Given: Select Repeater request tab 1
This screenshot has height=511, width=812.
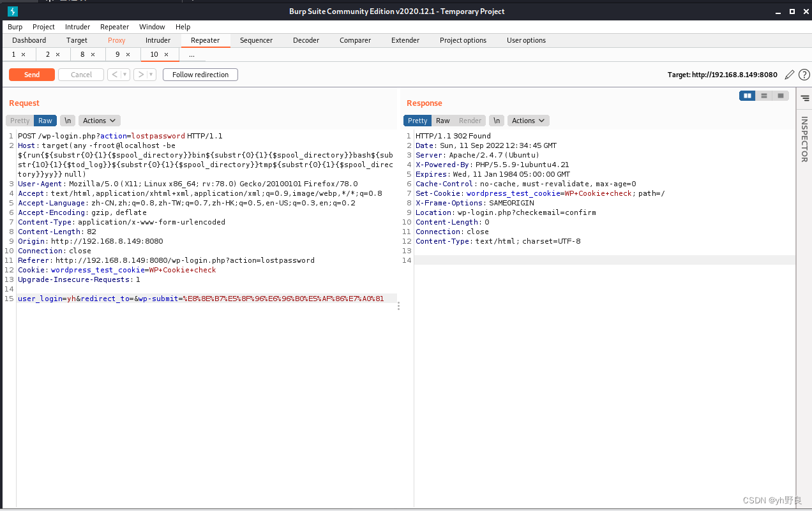Looking at the screenshot, I should click(x=14, y=55).
